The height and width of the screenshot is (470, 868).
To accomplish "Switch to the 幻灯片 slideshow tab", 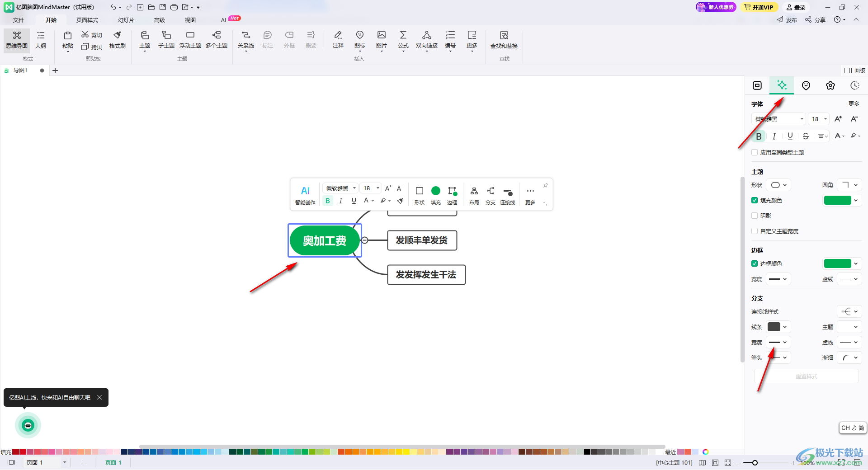I will click(x=126, y=20).
